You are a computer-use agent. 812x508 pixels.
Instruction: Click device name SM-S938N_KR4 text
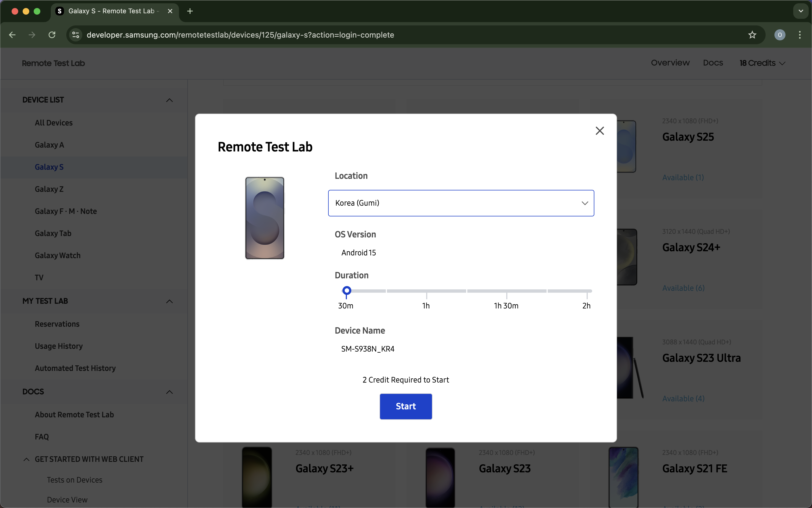tap(368, 349)
